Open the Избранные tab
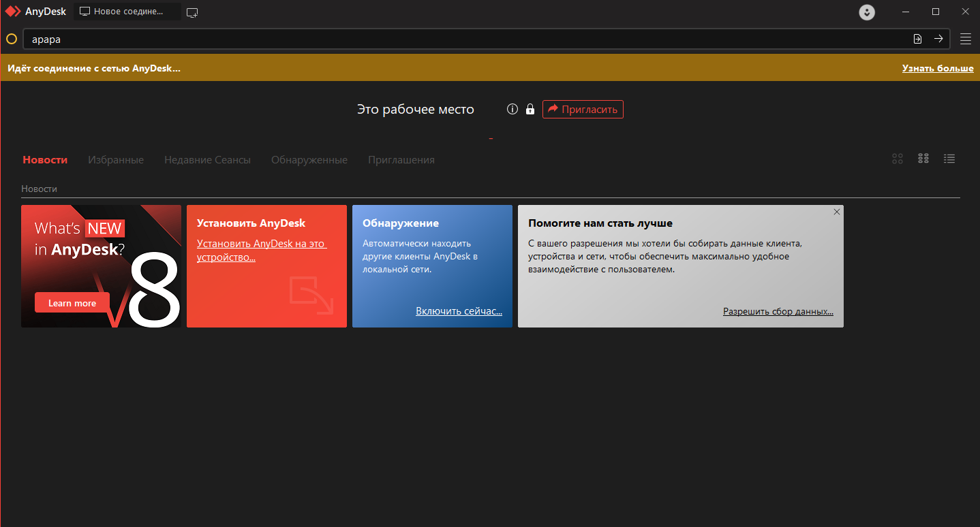 (116, 160)
